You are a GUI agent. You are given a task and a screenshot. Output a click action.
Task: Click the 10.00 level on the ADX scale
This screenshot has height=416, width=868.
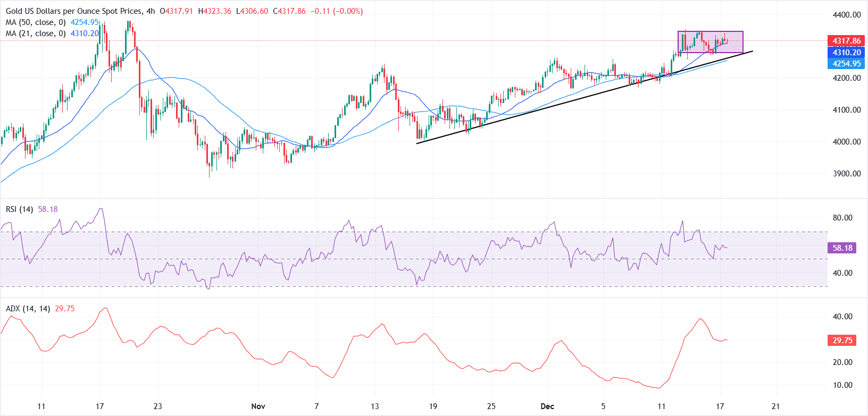(842, 385)
